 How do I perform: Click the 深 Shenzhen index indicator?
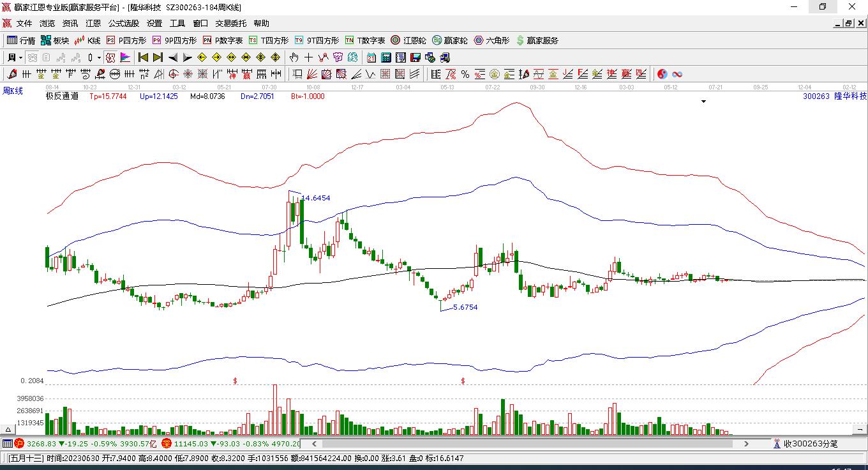point(167,444)
